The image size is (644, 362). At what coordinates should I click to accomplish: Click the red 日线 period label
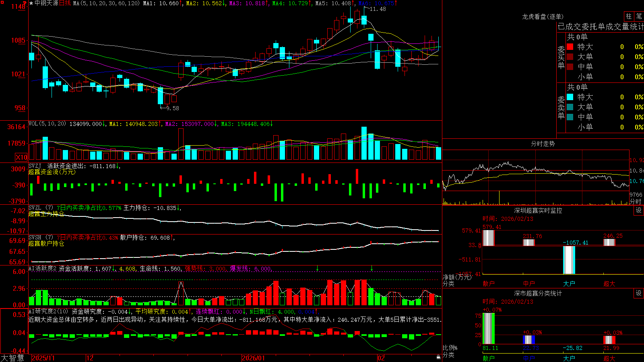(65, 3)
